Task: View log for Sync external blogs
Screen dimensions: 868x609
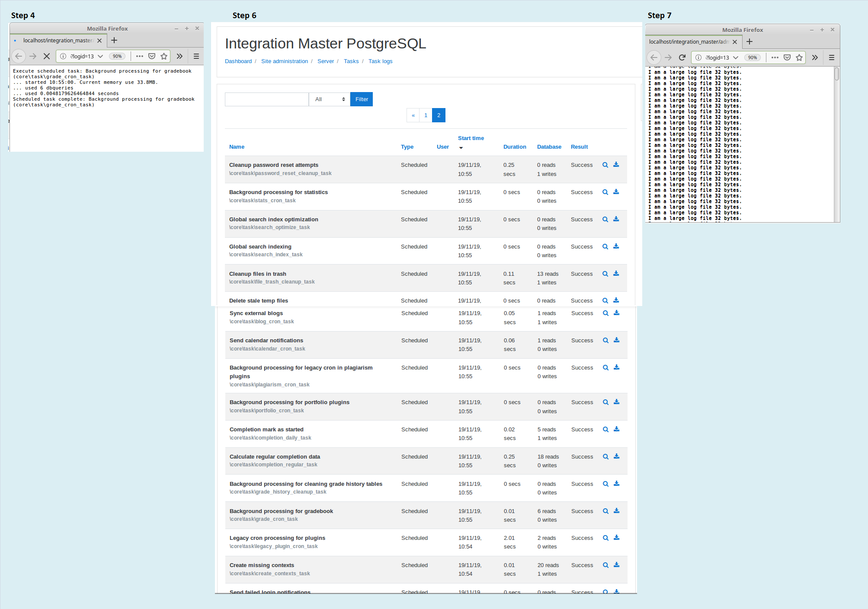Action: [605, 313]
